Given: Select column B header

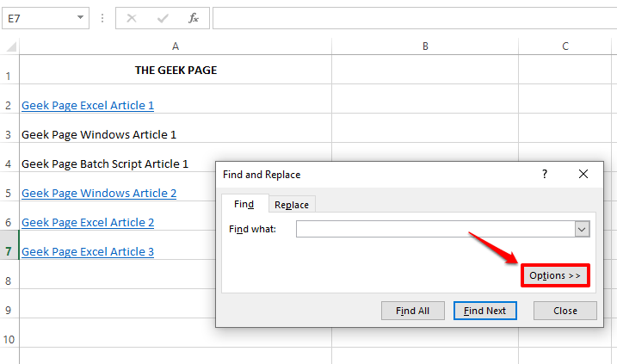Looking at the screenshot, I should 425,46.
